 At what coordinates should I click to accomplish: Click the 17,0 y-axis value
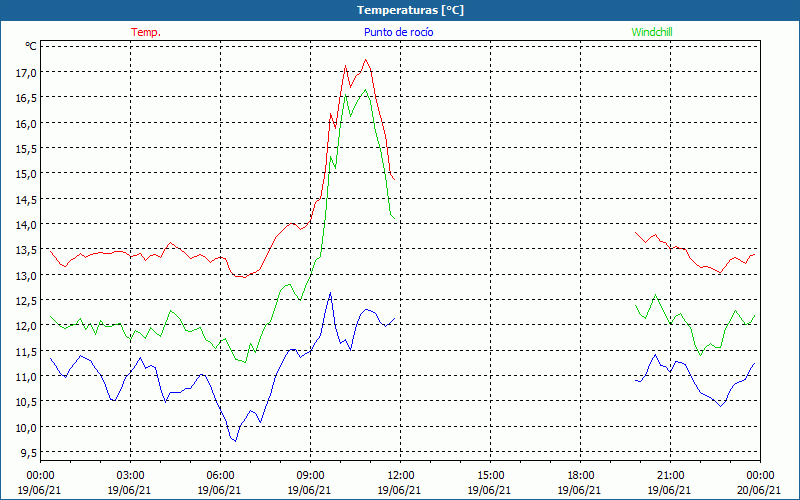click(26, 73)
